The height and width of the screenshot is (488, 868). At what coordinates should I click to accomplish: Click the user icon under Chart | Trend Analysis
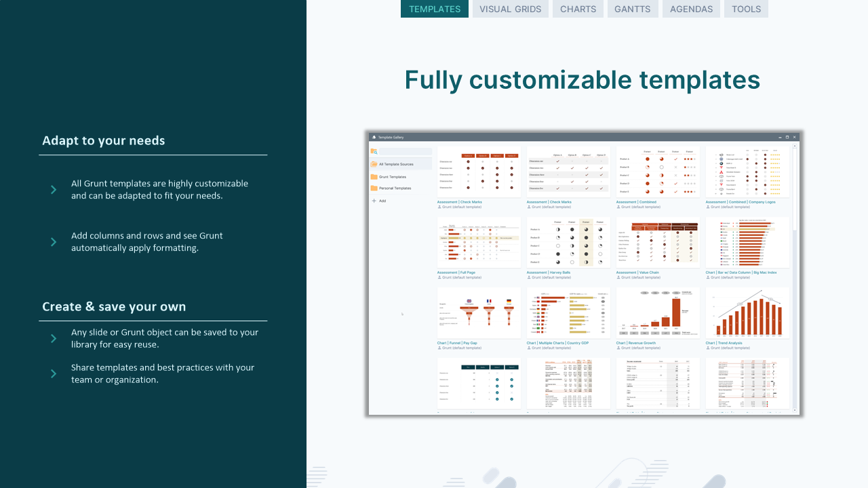click(708, 348)
